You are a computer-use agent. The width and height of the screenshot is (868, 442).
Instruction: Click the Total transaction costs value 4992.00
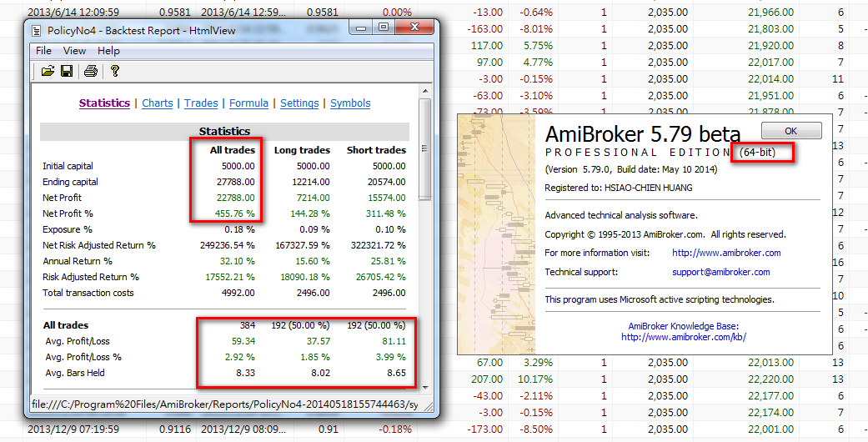pyautogui.click(x=238, y=293)
